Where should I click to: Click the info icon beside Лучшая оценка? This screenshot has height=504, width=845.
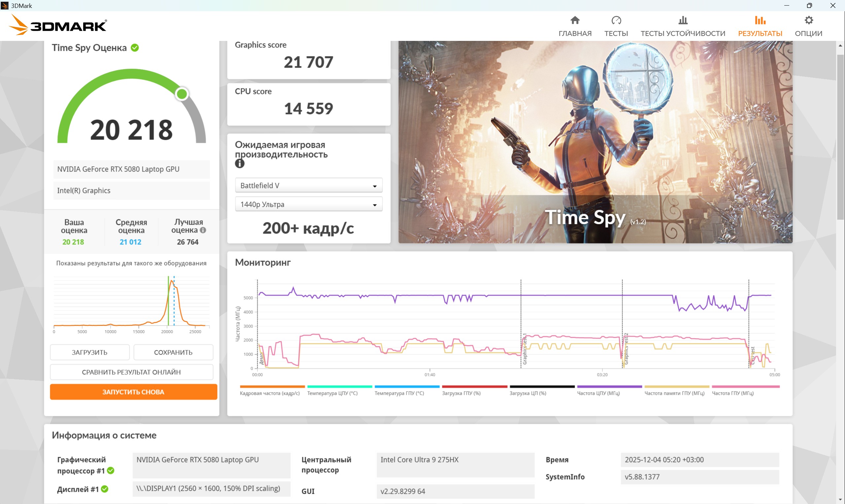tap(203, 230)
